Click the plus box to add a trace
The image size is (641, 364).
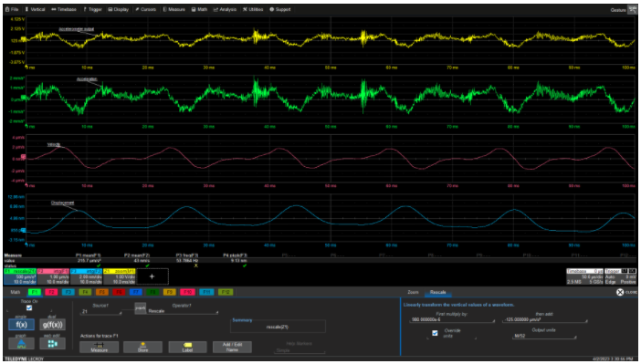tap(152, 276)
